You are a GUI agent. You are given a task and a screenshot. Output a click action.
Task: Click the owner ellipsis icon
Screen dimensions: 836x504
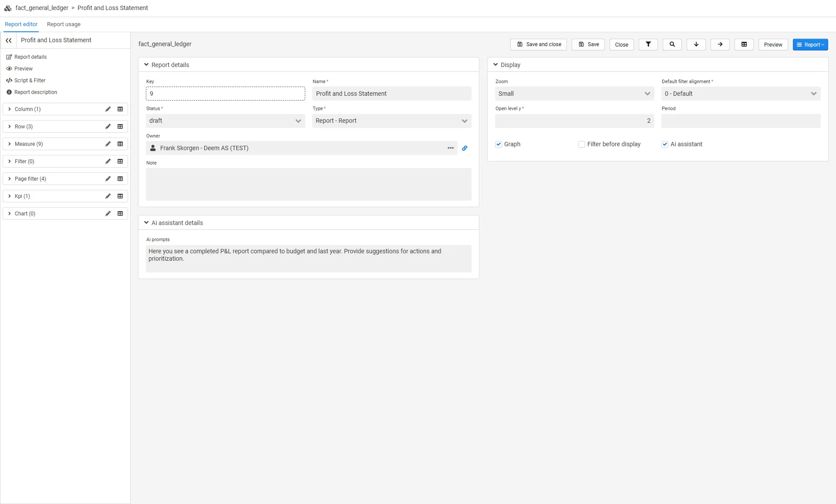pyautogui.click(x=451, y=148)
